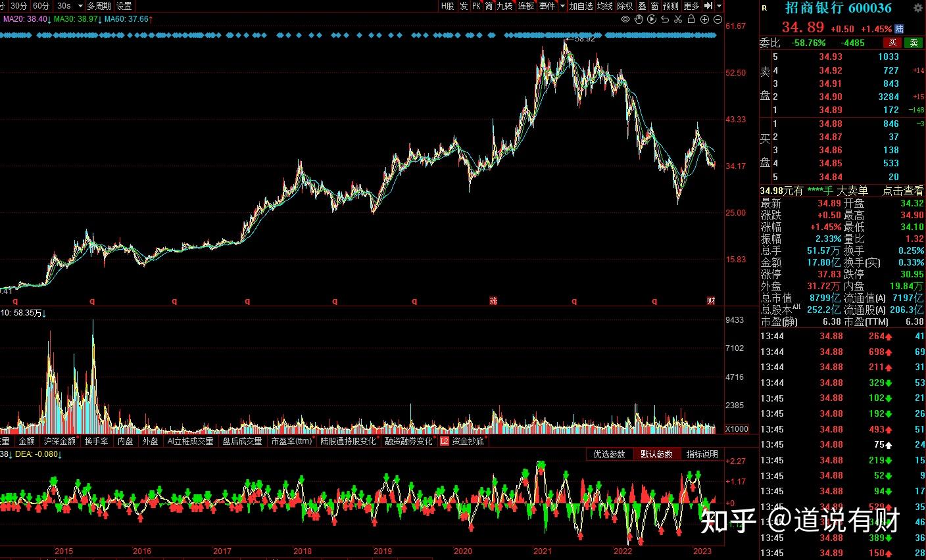Open the 更多 more menu

point(692,6)
